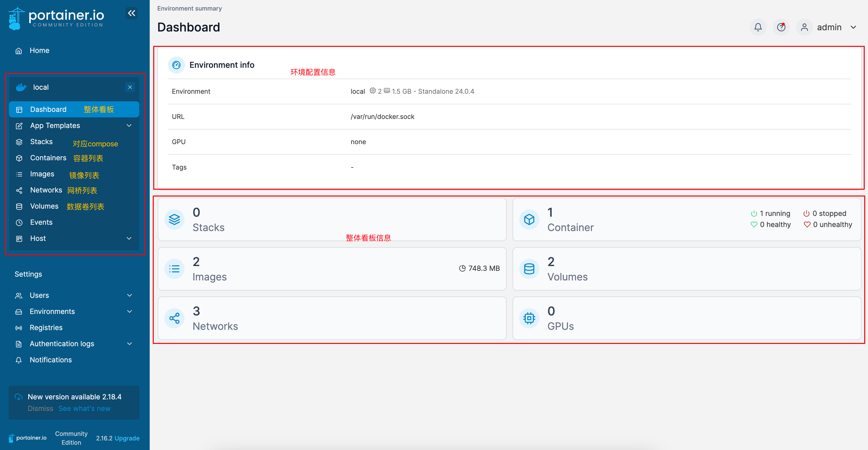868x450 pixels.
Task: Expand the App Templates submenu
Action: [129, 126]
